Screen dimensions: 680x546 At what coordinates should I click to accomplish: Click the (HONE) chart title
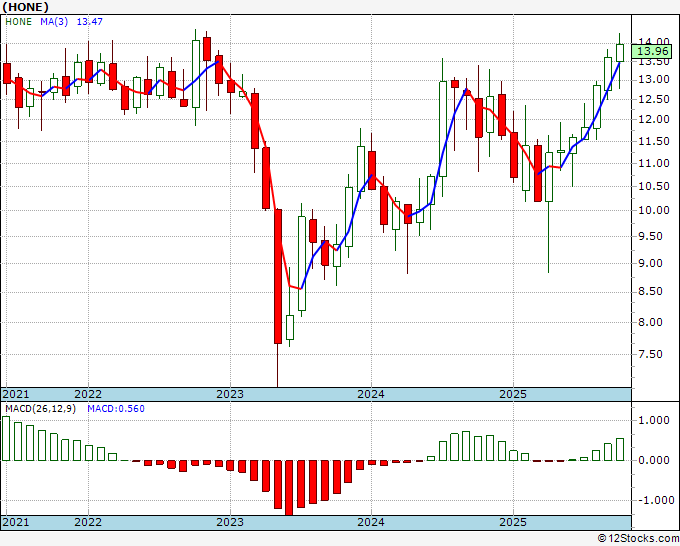[25, 7]
